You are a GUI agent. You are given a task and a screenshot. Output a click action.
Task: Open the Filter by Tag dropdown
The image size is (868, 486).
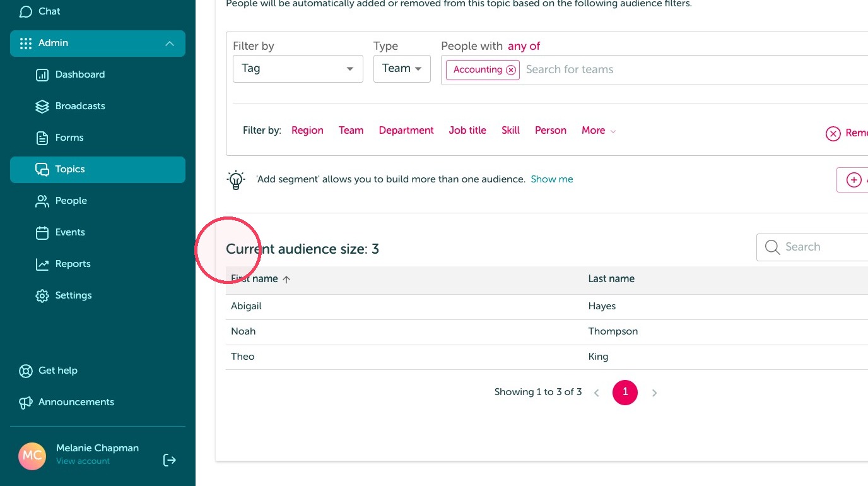[x=298, y=69]
